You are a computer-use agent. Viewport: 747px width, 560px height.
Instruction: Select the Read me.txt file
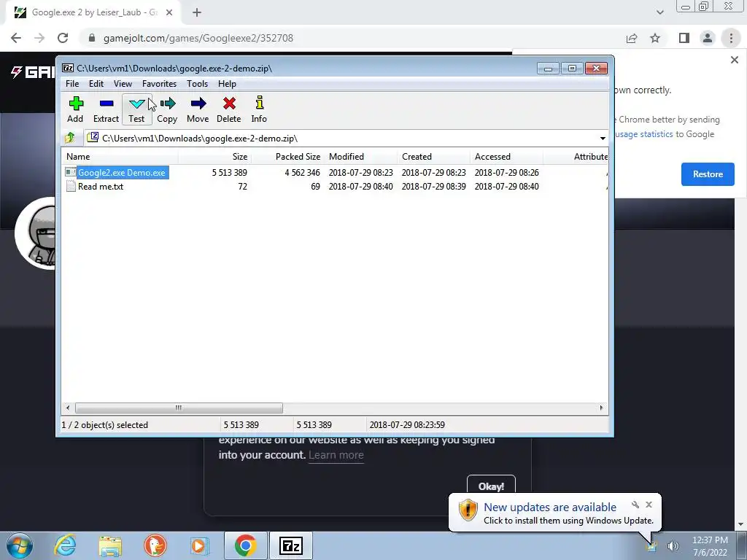(x=95, y=187)
